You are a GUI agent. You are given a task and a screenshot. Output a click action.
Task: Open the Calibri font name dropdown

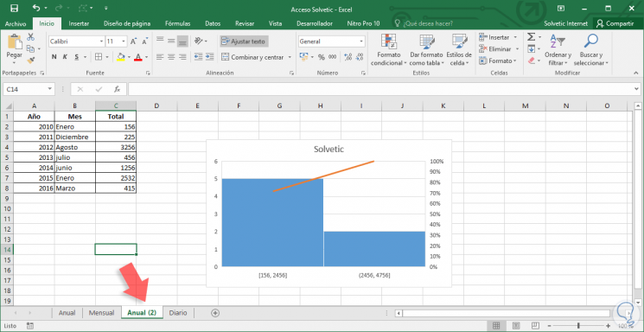101,41
